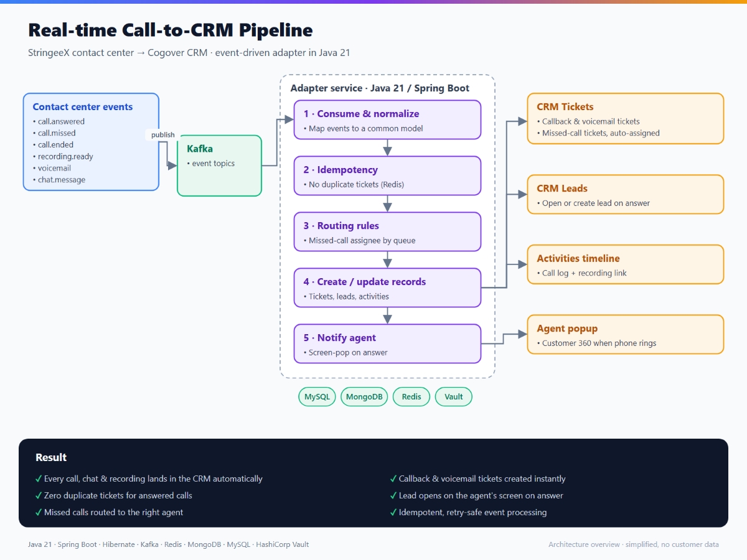747x560 pixels.
Task: Select the "5 · Notify agent" step title
Action: (340, 338)
